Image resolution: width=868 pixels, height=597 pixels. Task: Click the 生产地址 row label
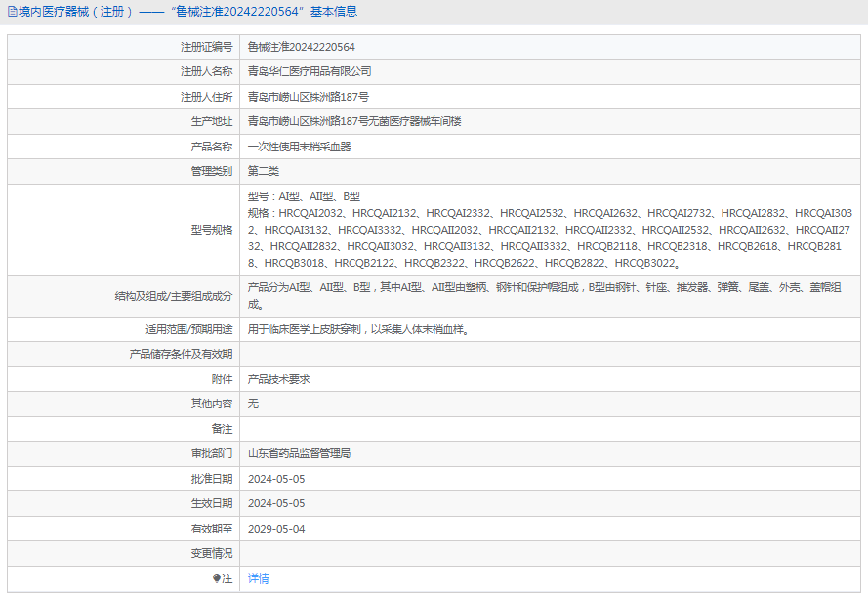pos(212,121)
